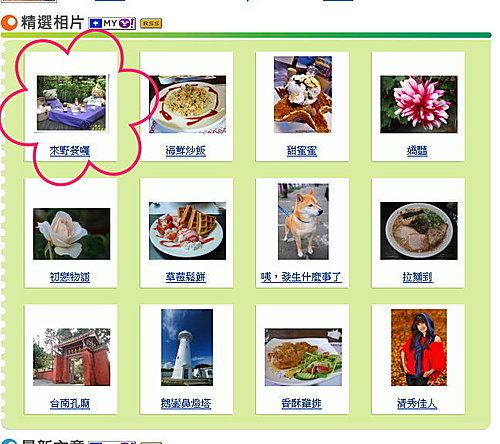
Task: Click the 海鮮炒飯 caption link
Action: tap(186, 151)
